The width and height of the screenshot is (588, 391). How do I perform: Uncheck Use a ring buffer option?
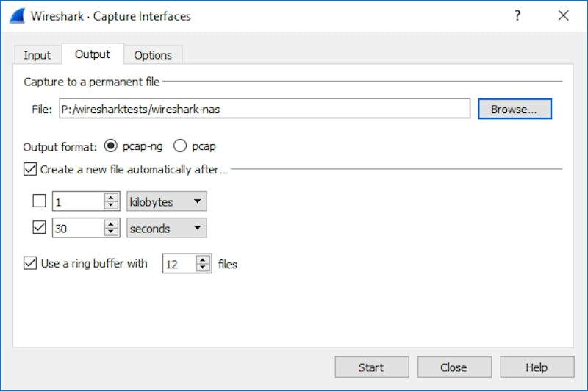30,263
